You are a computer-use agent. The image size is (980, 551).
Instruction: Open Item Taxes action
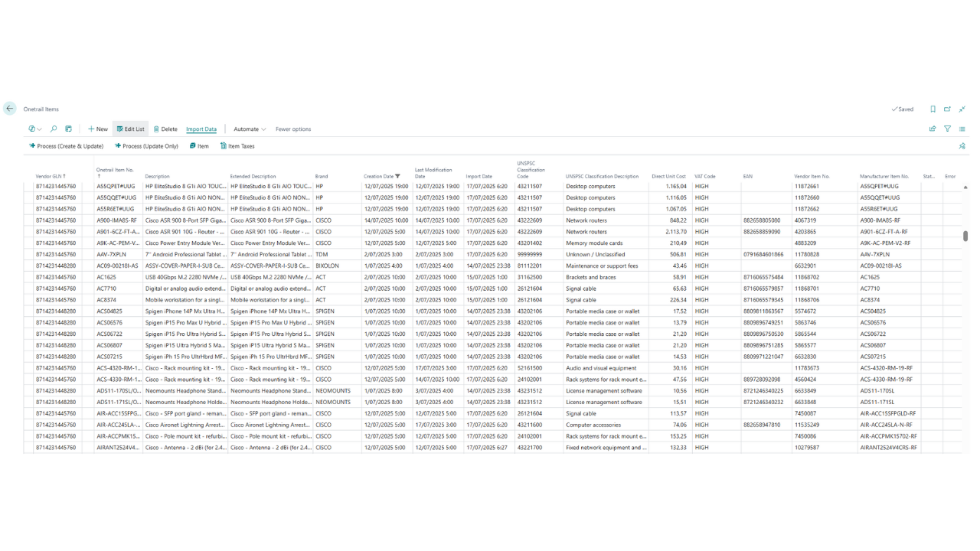[x=237, y=146]
